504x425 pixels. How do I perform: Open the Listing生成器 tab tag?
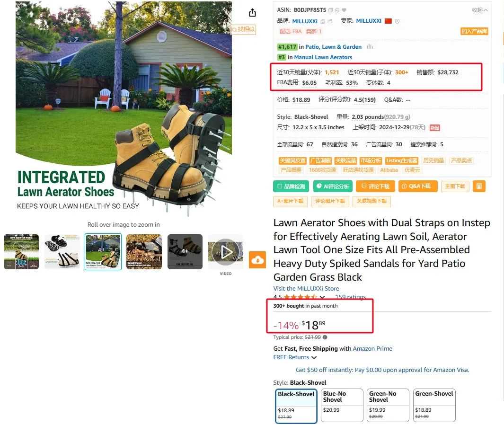coord(401,160)
